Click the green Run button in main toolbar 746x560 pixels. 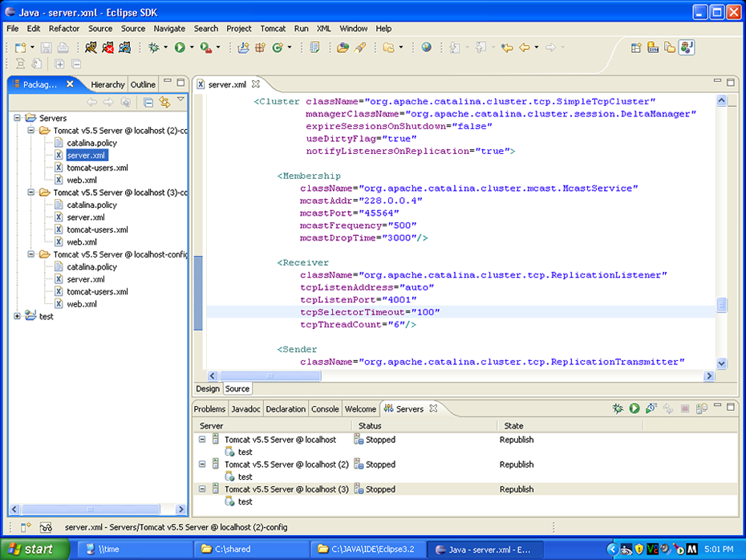click(180, 47)
